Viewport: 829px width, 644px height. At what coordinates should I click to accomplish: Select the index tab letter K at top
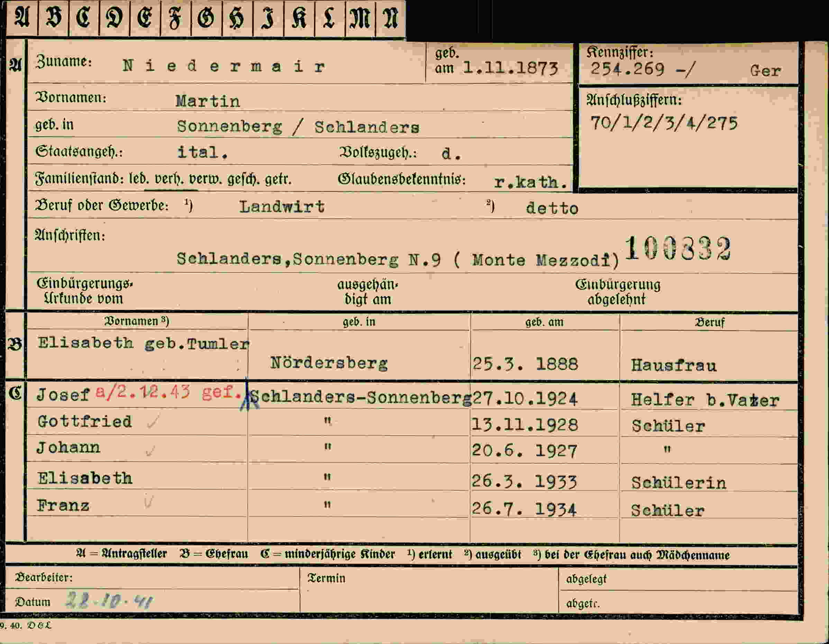coord(299,18)
